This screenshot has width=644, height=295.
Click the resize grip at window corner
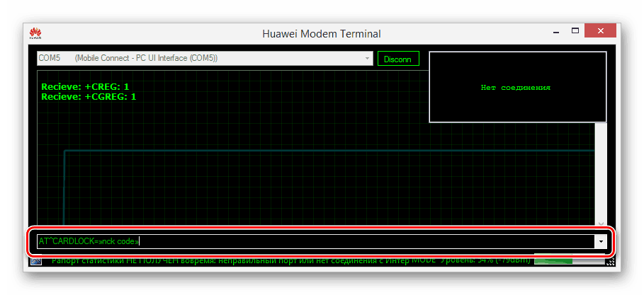[x=612, y=261]
